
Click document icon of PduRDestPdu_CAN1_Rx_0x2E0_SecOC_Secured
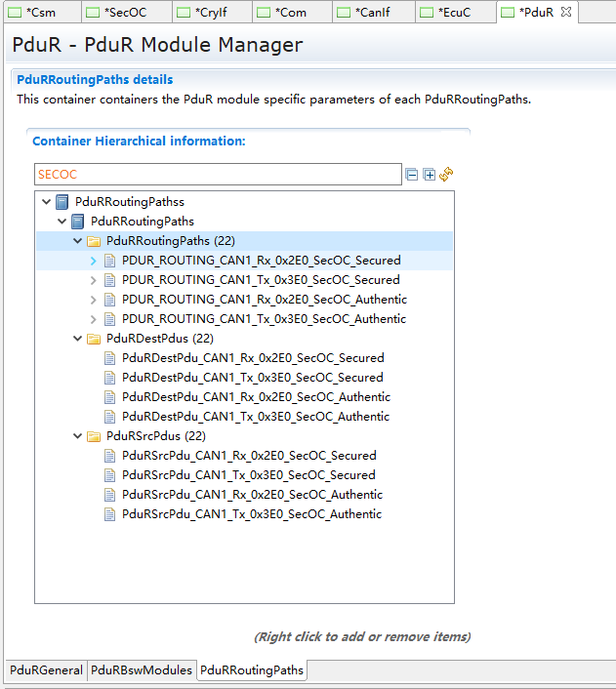[109, 358]
